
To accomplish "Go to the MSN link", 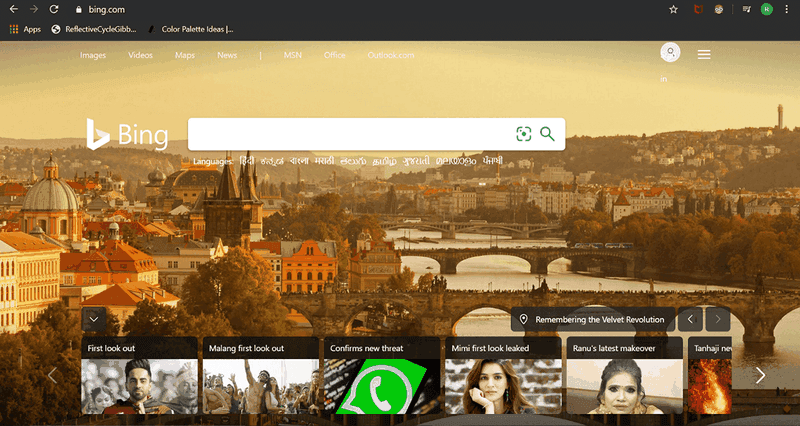I will [x=292, y=55].
